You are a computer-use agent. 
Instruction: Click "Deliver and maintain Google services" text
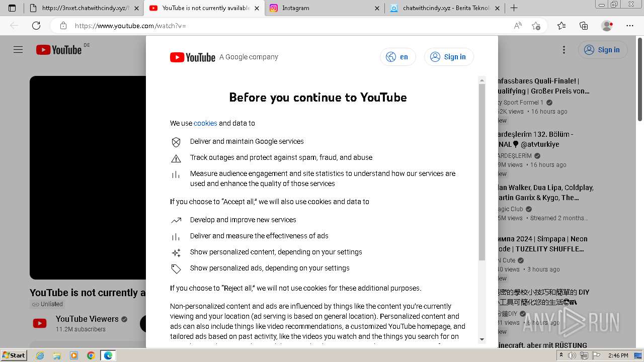[247, 141]
